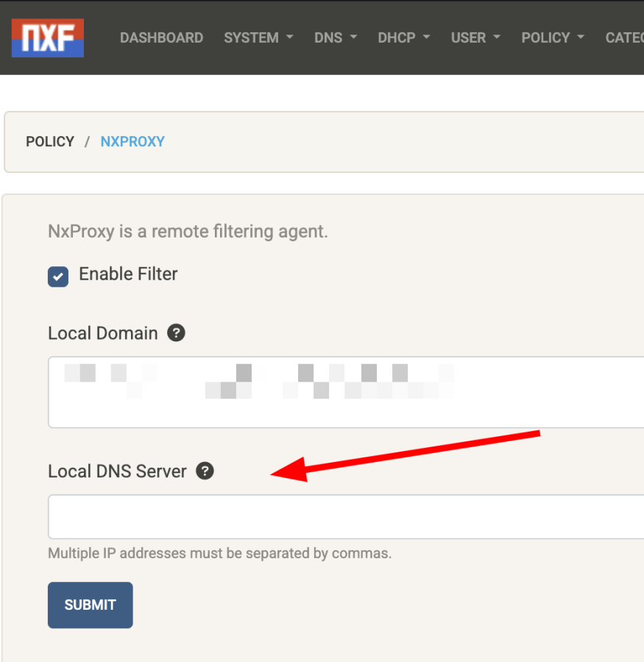Image resolution: width=644 pixels, height=662 pixels.
Task: Click the Local Domain label
Action: pyautogui.click(x=103, y=333)
